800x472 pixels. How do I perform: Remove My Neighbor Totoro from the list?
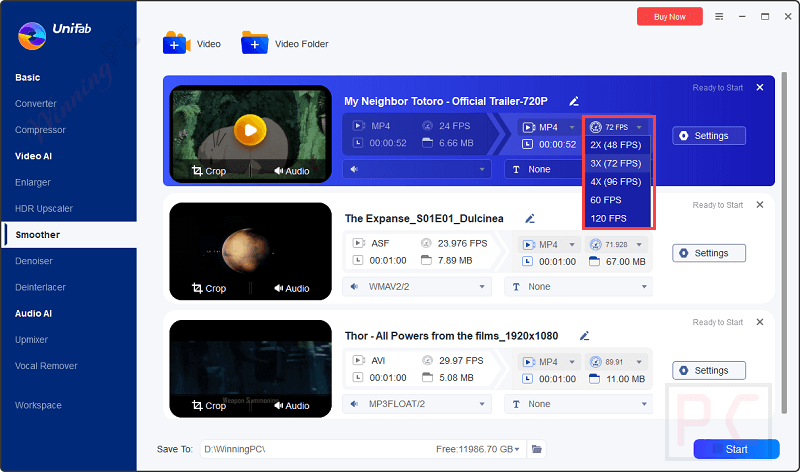(x=760, y=87)
